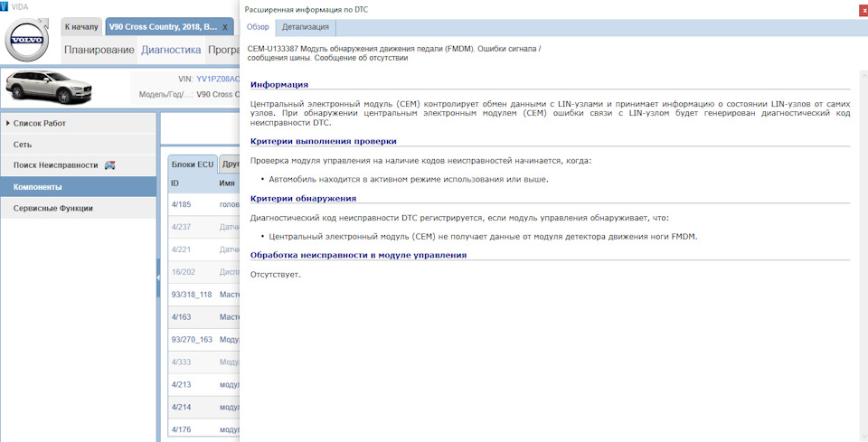Click the Информация section heading
868x442 pixels.
(x=279, y=85)
